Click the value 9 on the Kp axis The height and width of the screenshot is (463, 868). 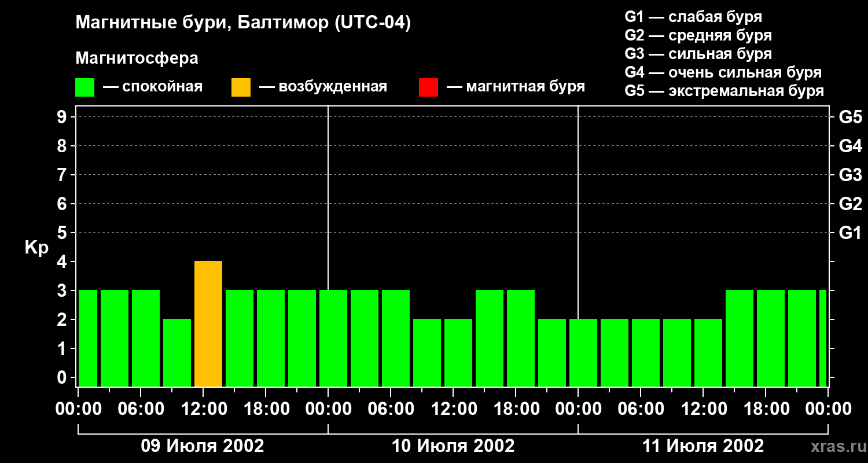tap(62, 117)
